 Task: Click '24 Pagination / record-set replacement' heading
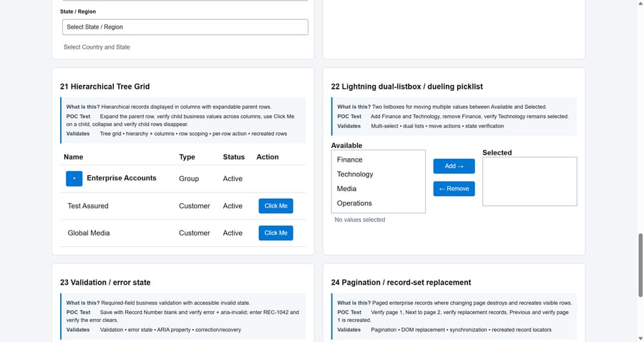point(401,283)
